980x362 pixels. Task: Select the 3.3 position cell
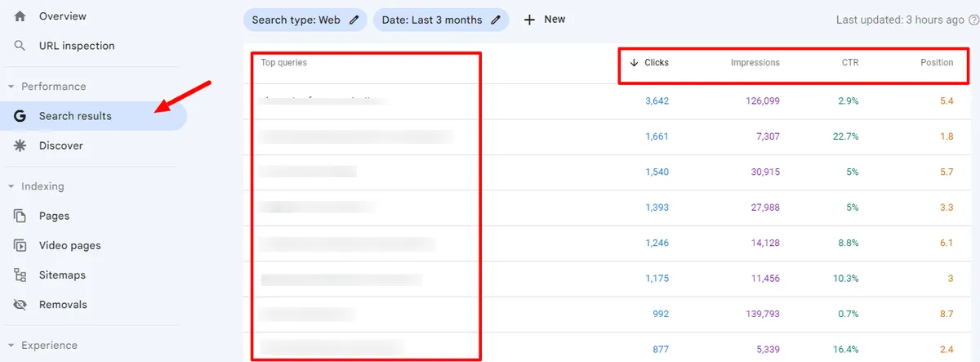click(947, 208)
